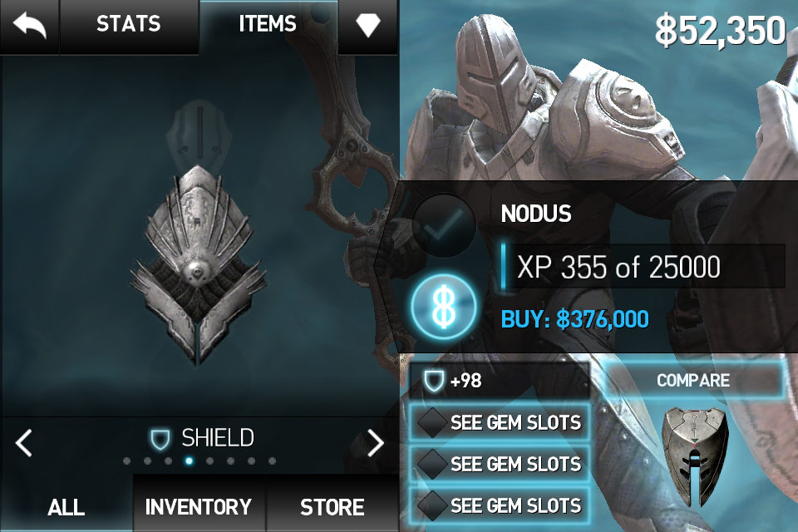Select the highlighted fourth page dot
798x532 pixels.
(189, 461)
